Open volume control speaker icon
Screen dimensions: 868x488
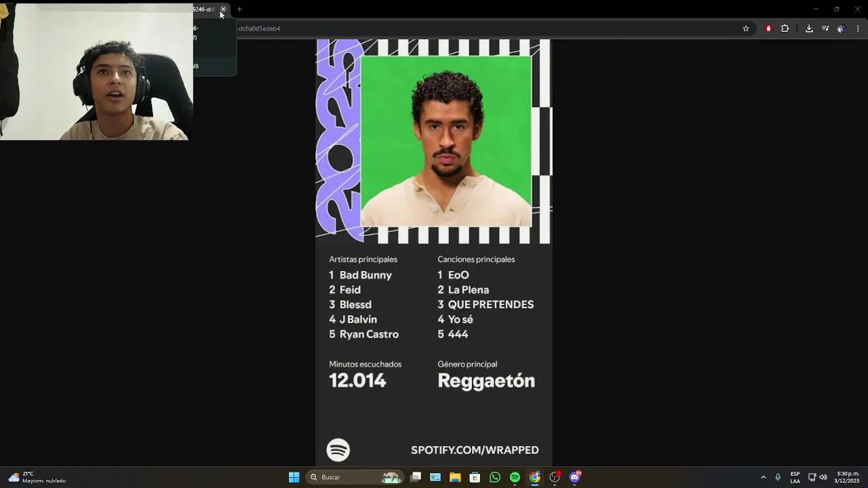[823, 477]
